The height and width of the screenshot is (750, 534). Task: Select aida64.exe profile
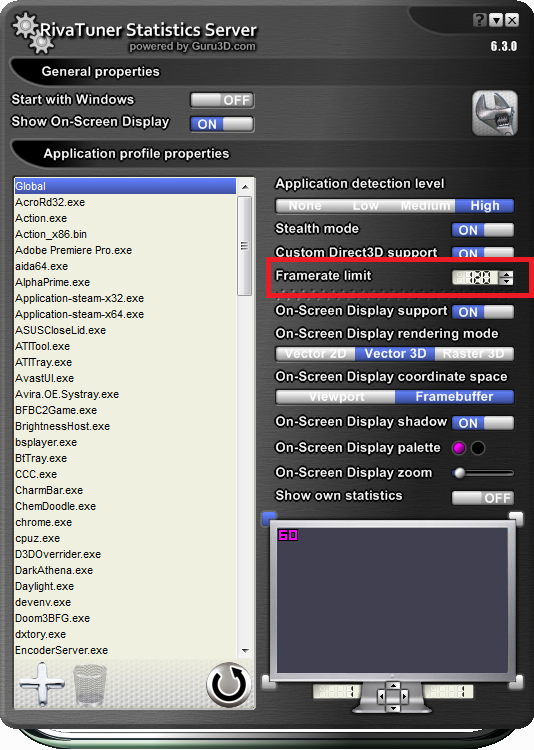tap(125, 266)
